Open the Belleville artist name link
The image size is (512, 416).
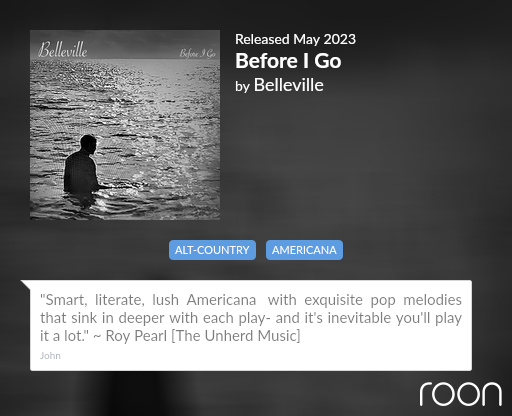pos(289,85)
